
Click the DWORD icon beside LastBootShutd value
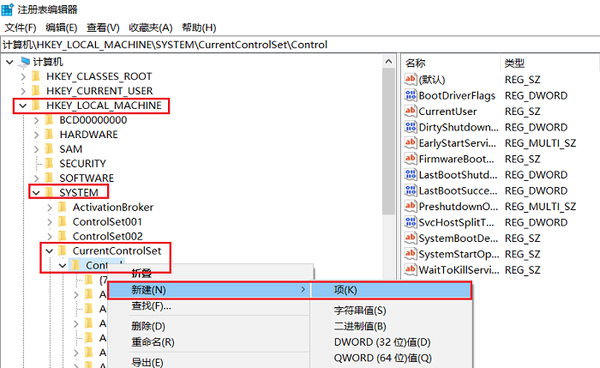410,174
